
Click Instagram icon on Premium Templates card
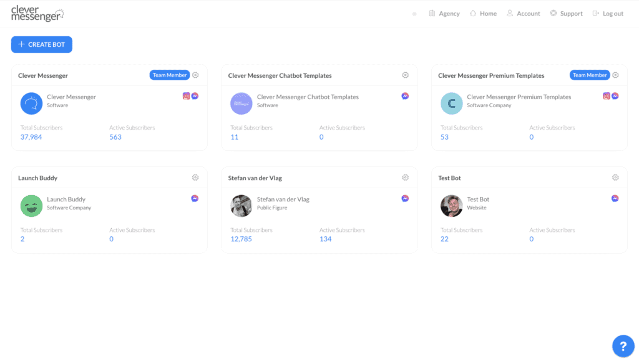pos(606,96)
